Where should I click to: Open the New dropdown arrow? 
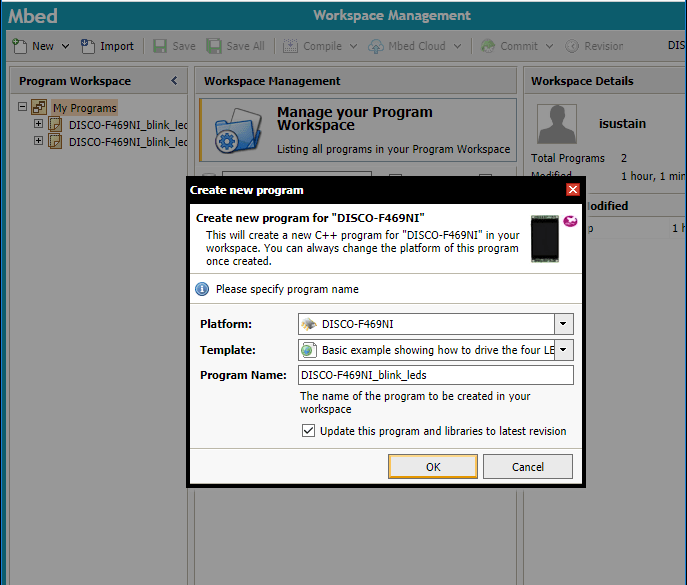(65, 46)
